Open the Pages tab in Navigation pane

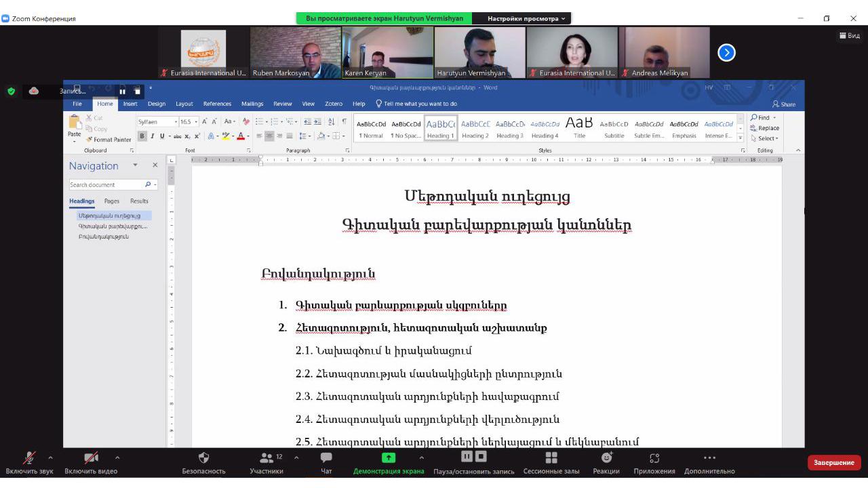point(111,201)
